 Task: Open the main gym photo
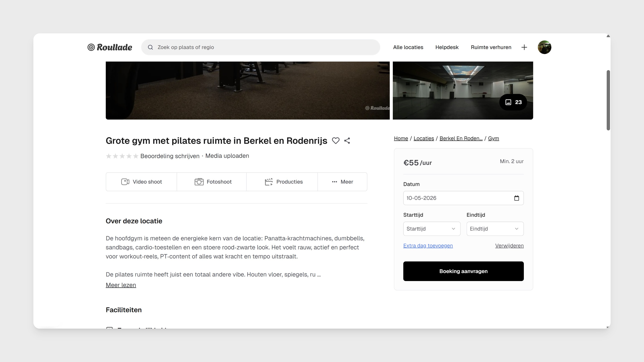pos(247,91)
